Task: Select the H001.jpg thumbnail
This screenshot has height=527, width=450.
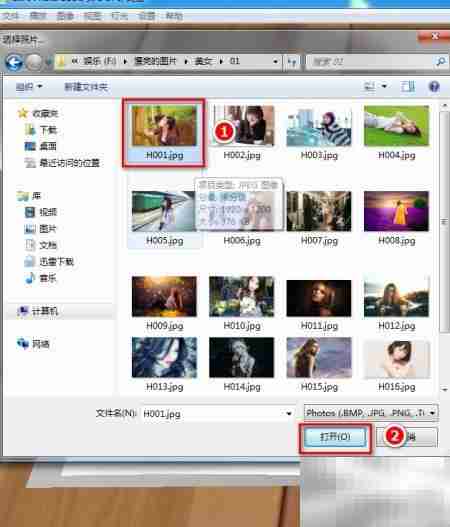Action: [164, 126]
